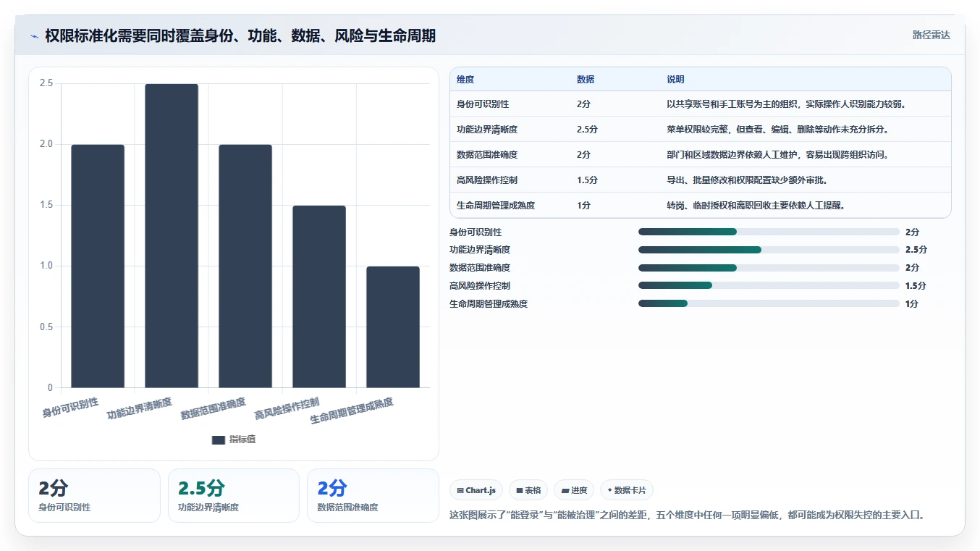Click the x-axis label 生命周期管理成熟度
This screenshot has height=551, width=980.
click(x=352, y=411)
